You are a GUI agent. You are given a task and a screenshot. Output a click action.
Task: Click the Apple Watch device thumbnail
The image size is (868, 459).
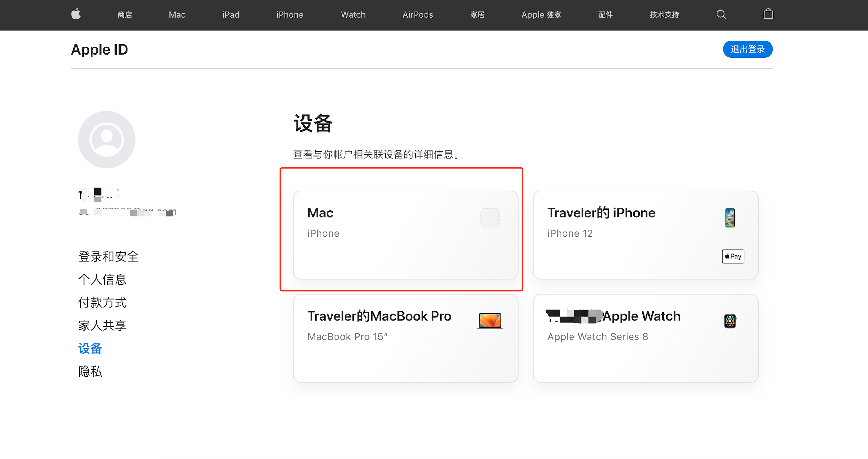coord(730,321)
